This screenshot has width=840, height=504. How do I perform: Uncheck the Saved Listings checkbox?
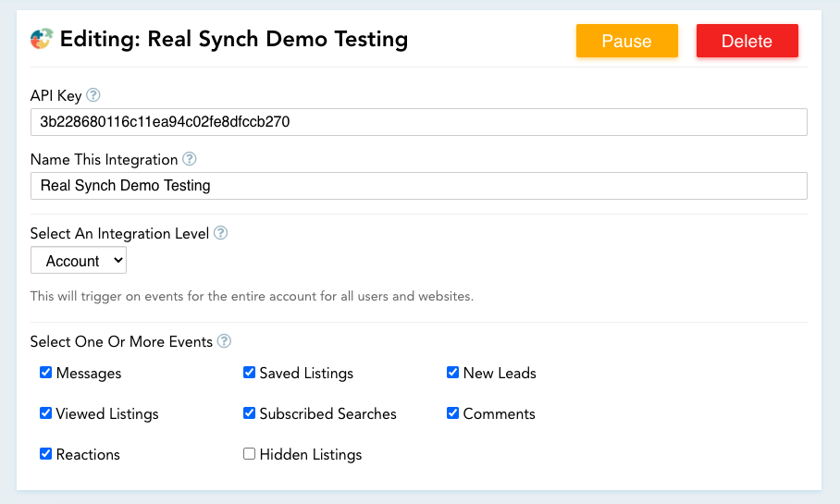click(x=249, y=373)
